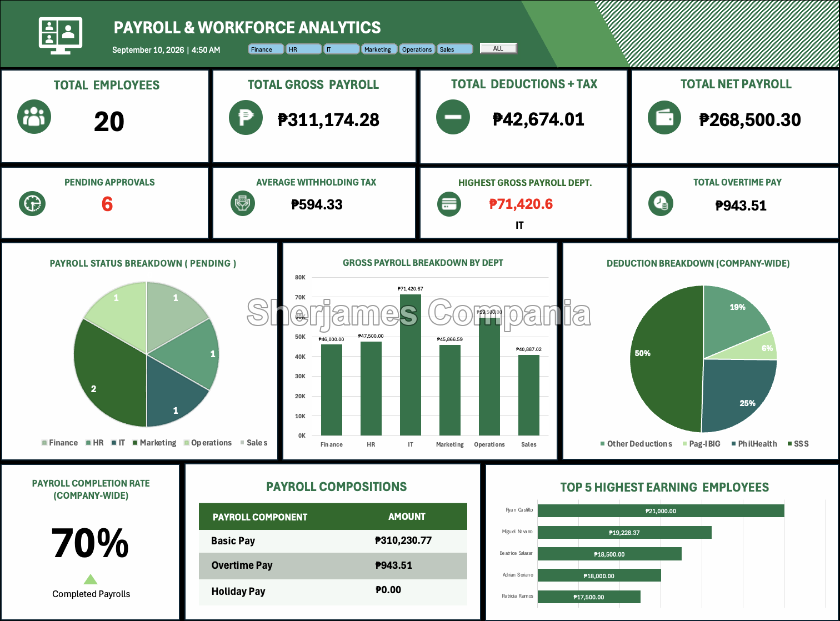840x621 pixels.
Task: Click the Total Employees people icon
Action: click(34, 117)
